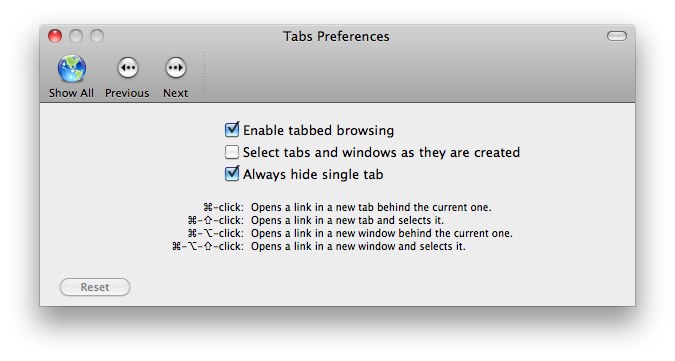Click "Select tabs and windows as they are created" text
The width and height of the screenshot is (675, 361).
pos(381,152)
